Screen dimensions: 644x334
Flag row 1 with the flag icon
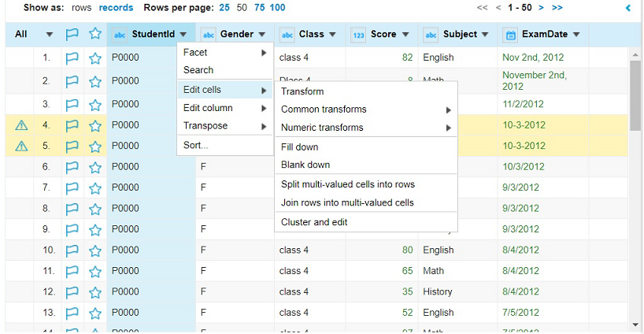[72, 58]
